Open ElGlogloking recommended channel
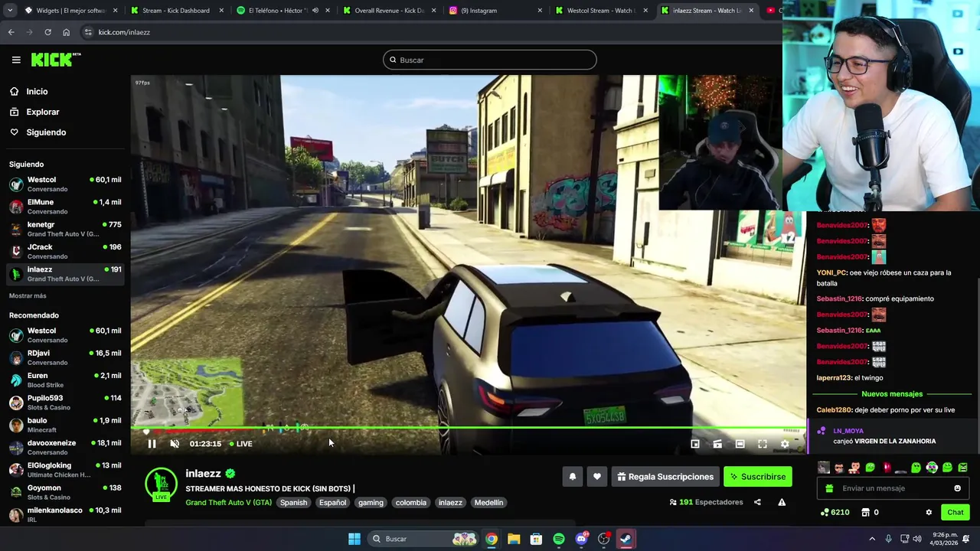Screen dimensions: 980x551 point(65,469)
